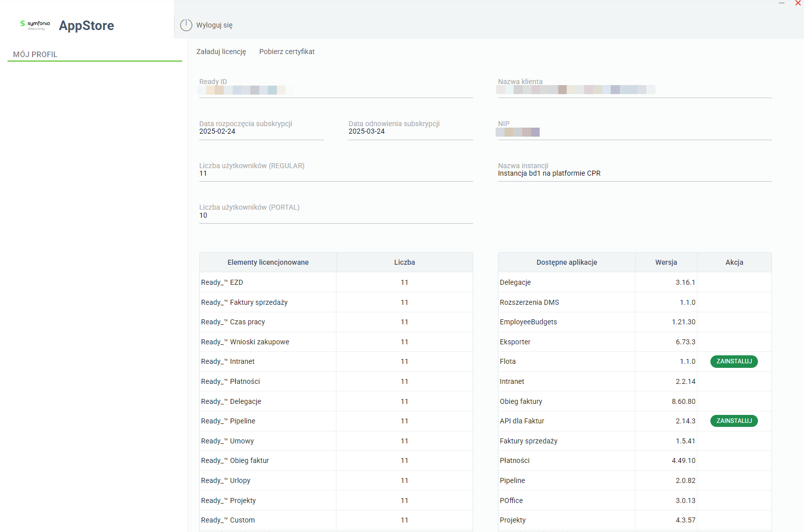The height and width of the screenshot is (532, 804).
Task: Click the NIP field
Action: pos(635,130)
